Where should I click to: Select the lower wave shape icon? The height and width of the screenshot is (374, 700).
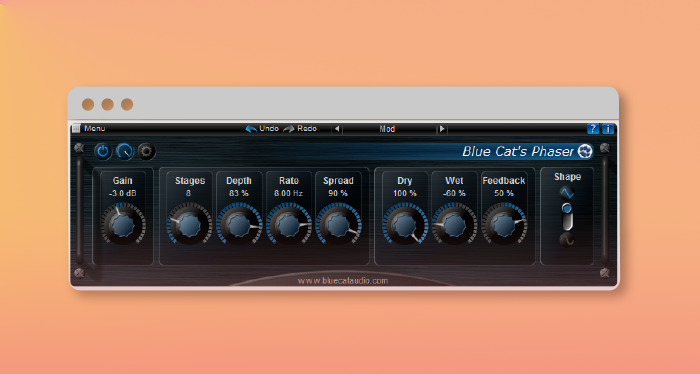click(x=567, y=240)
